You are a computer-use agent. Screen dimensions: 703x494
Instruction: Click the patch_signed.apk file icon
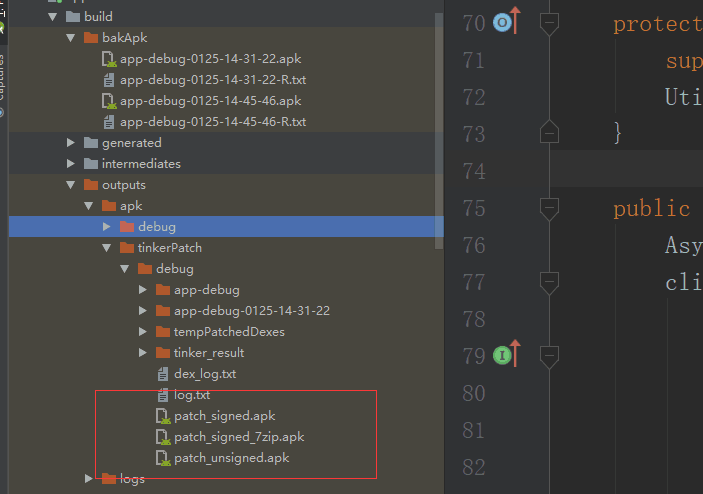pyautogui.click(x=163, y=416)
